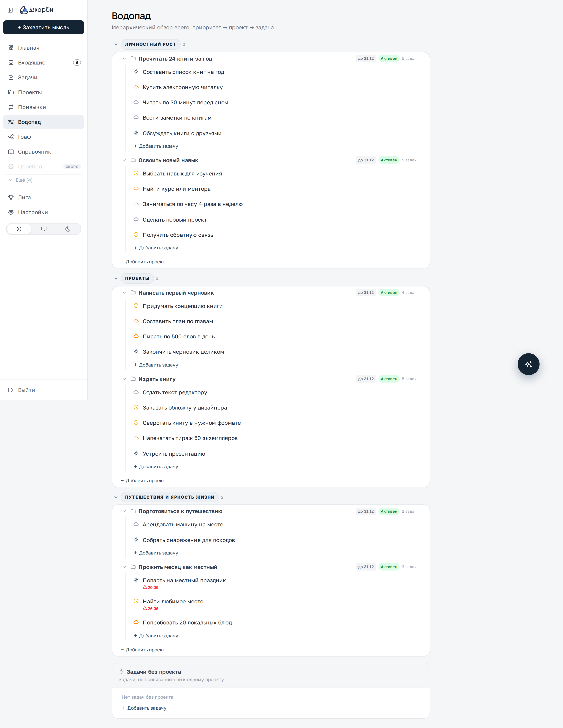Open task Заниматься по часу 4 раза в неделю
Screen dimensions: 563x728
coord(193,204)
